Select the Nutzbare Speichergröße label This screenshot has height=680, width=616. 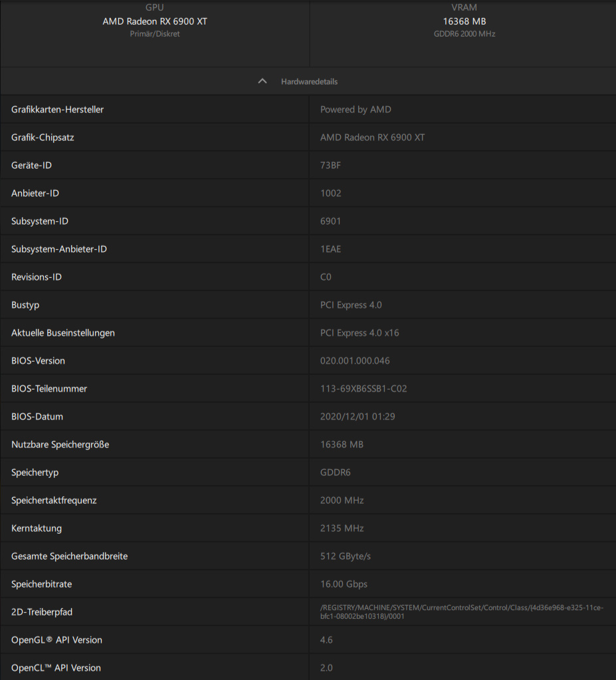tap(60, 445)
